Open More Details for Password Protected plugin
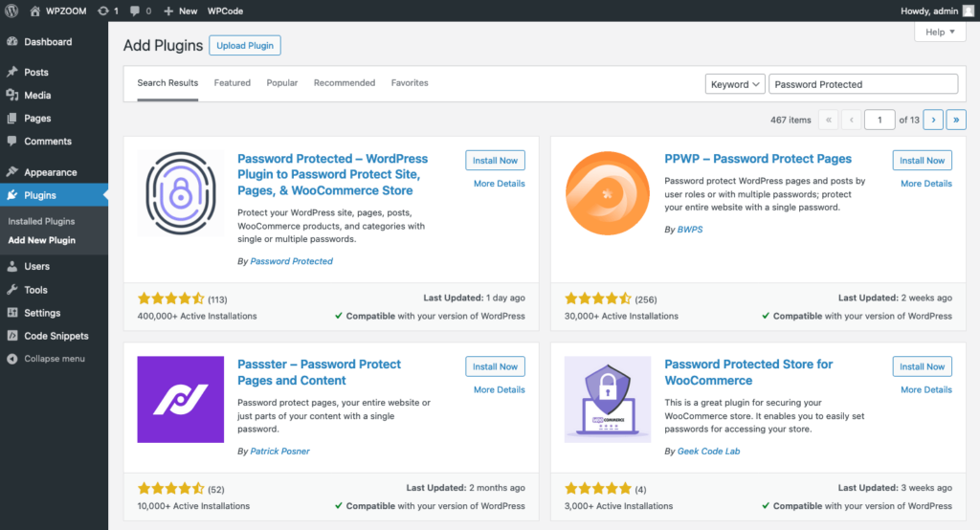Screen dimensions: 980x530 499,184
